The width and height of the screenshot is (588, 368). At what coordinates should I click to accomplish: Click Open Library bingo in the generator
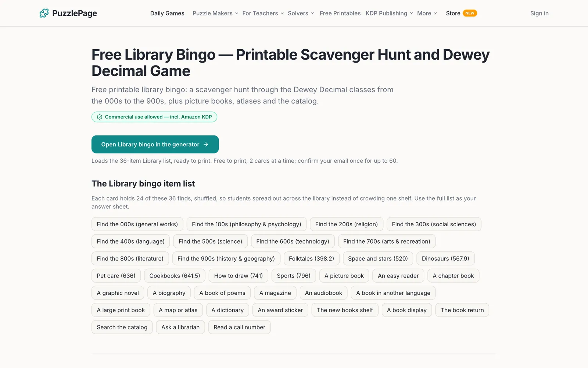click(155, 144)
